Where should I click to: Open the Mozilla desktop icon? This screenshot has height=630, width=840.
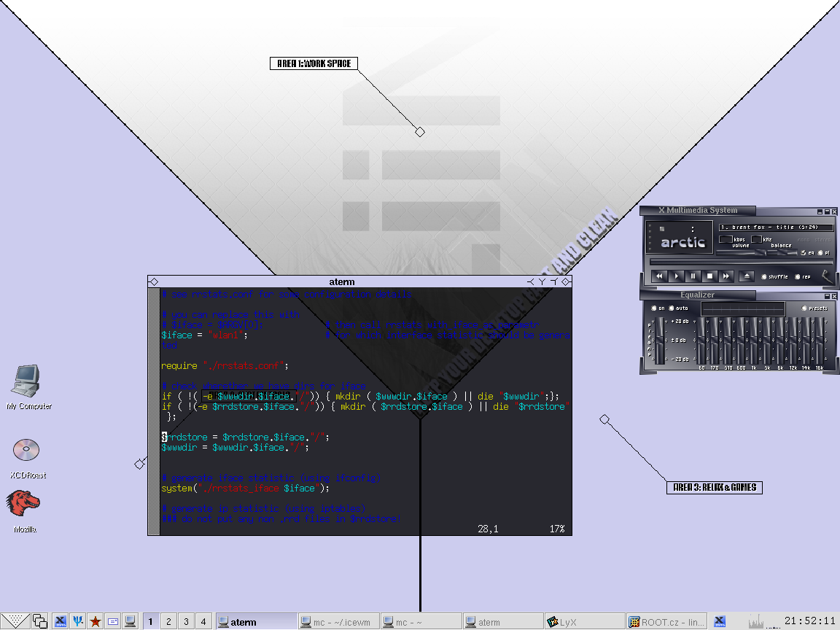23,505
